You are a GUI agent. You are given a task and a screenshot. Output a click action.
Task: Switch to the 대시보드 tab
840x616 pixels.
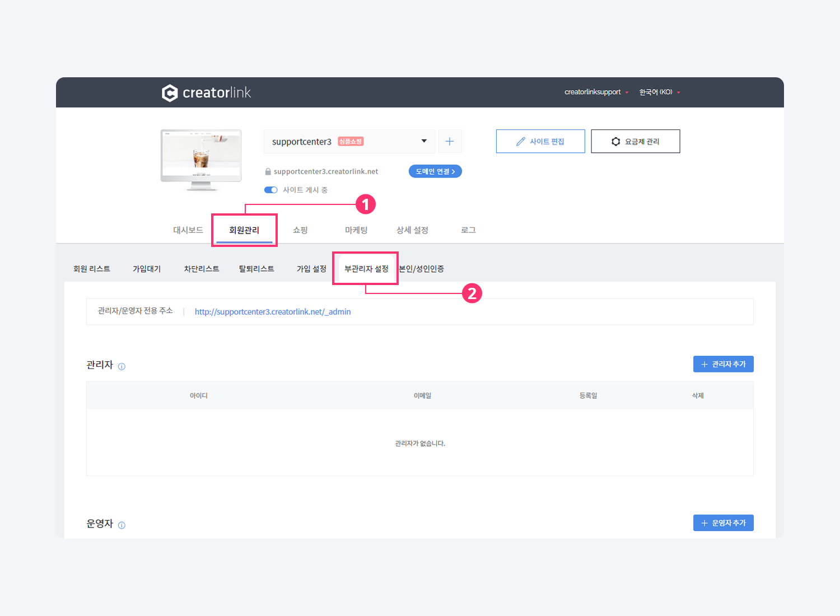point(188,230)
